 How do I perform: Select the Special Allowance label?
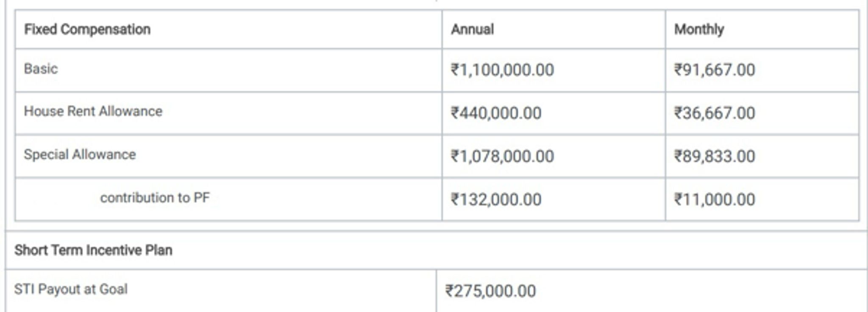pyautogui.click(x=80, y=155)
